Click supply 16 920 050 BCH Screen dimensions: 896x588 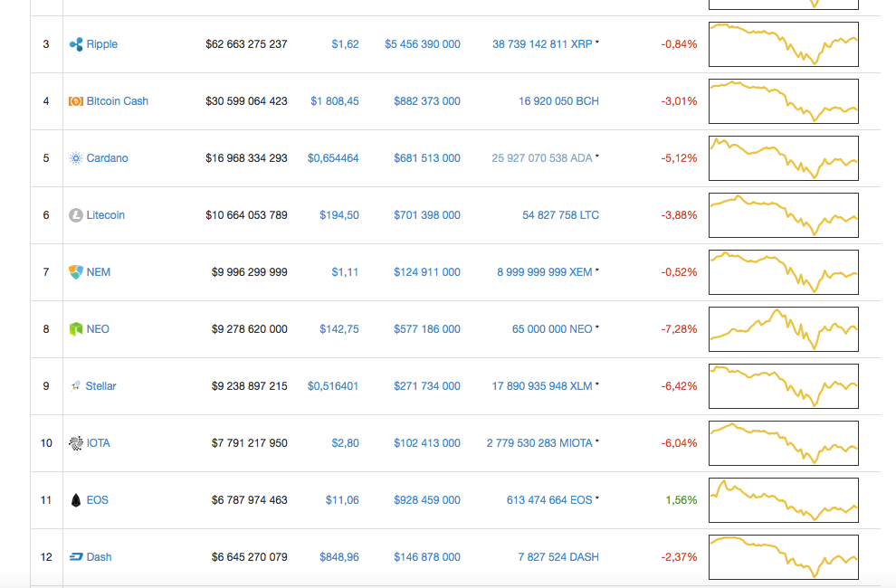coord(558,101)
